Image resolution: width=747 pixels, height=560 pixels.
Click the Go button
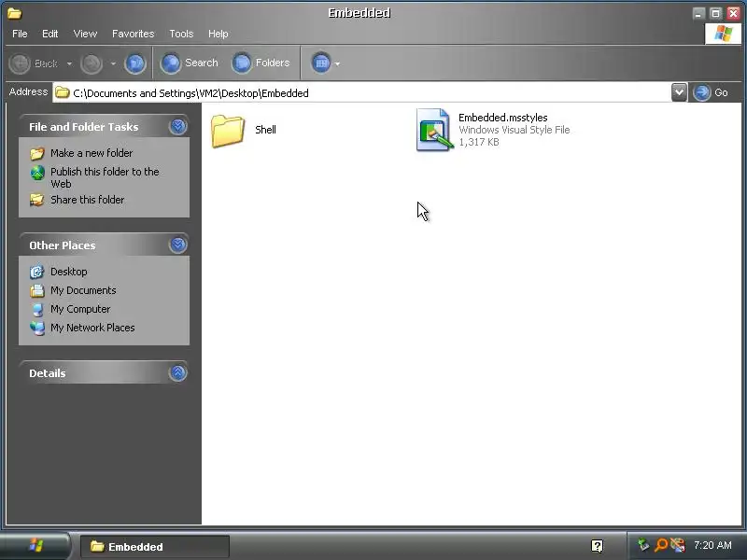(x=711, y=92)
